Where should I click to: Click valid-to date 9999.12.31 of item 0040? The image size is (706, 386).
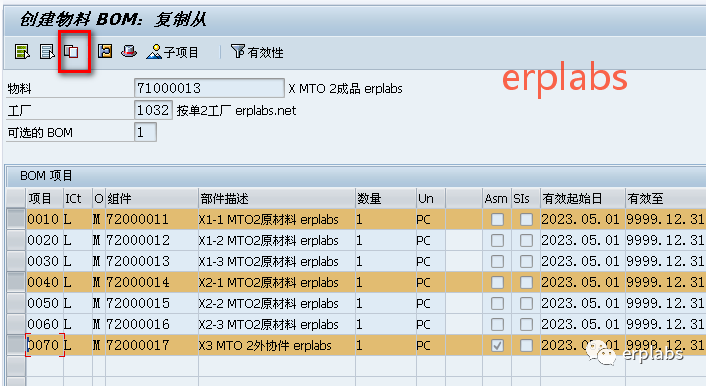665,282
